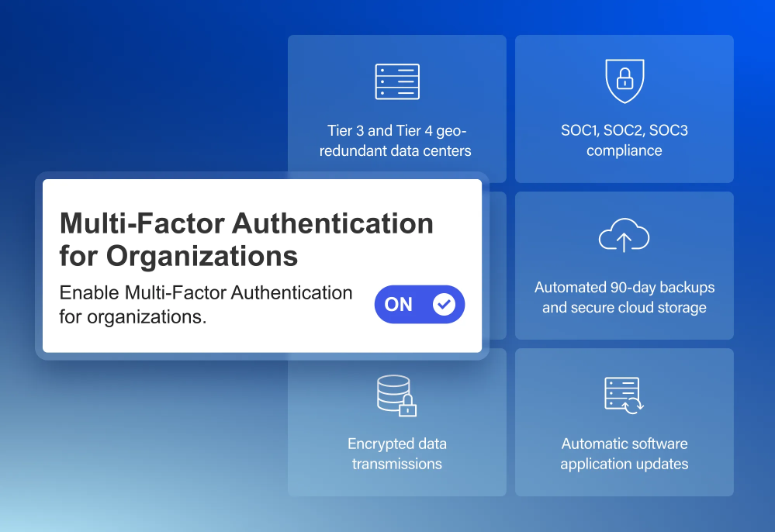Select the shield with padlock compliance icon
The height and width of the screenshot is (532, 775).
click(624, 80)
